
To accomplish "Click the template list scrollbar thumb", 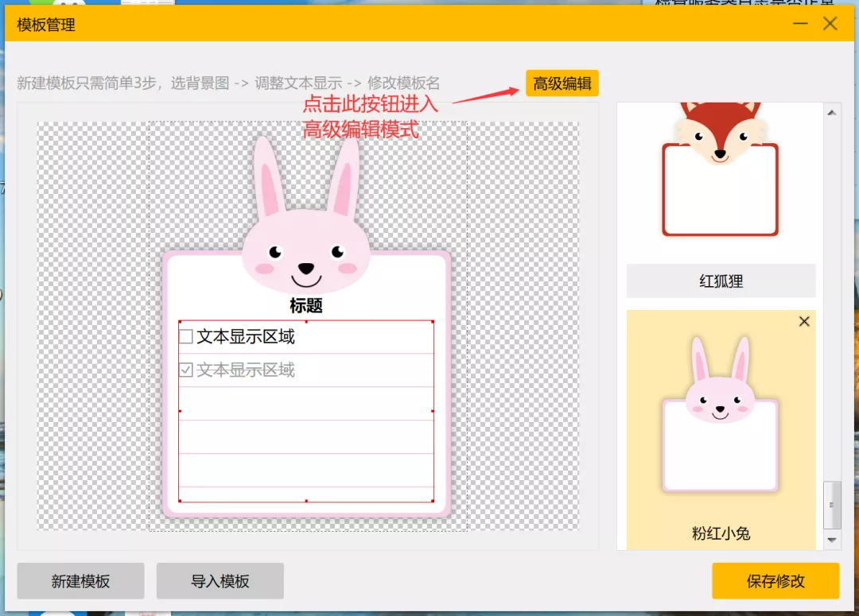I will tap(832, 505).
